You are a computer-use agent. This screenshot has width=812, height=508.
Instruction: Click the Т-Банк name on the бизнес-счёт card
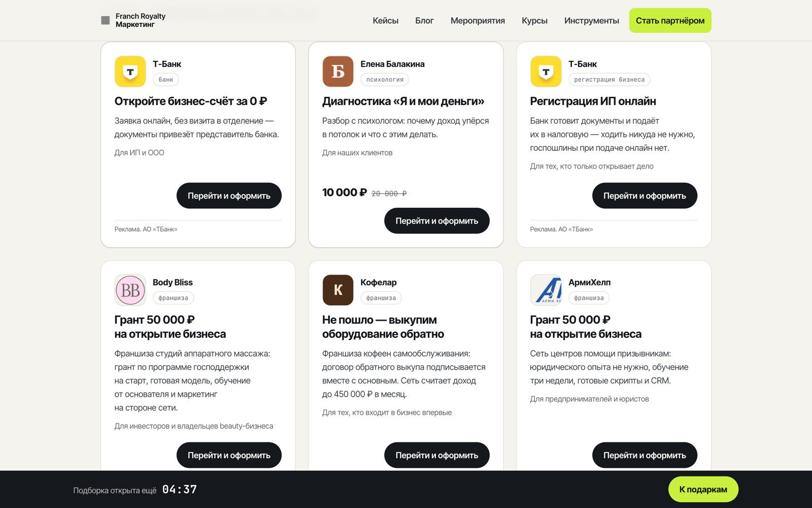[x=167, y=64]
